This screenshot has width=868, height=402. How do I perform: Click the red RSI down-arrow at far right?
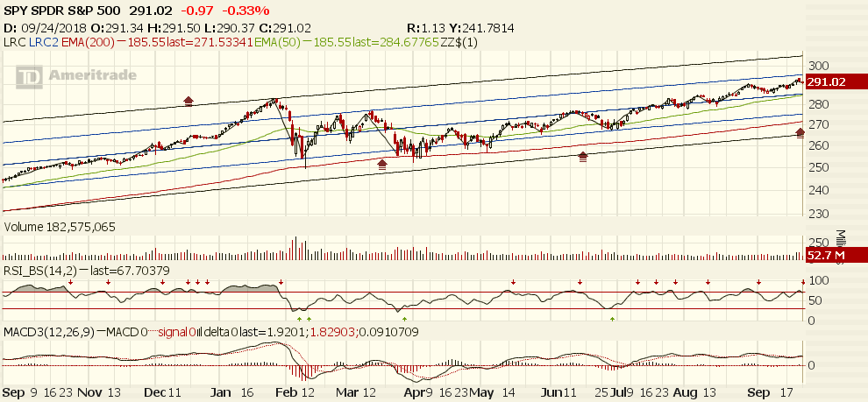(x=801, y=282)
